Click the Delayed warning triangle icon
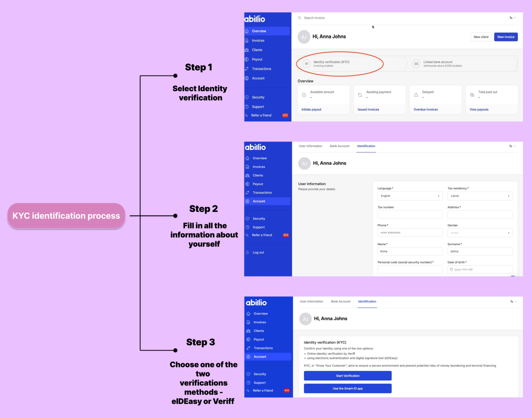 click(416, 95)
